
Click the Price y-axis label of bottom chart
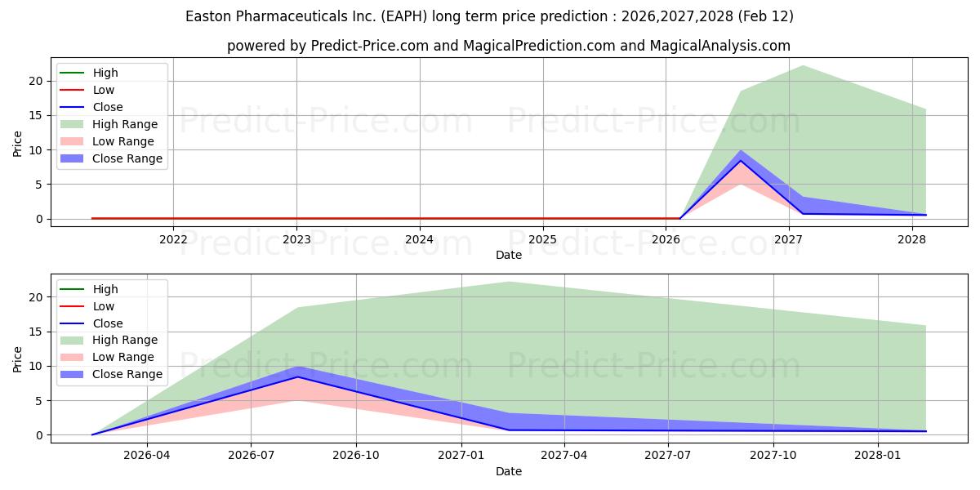point(18,359)
